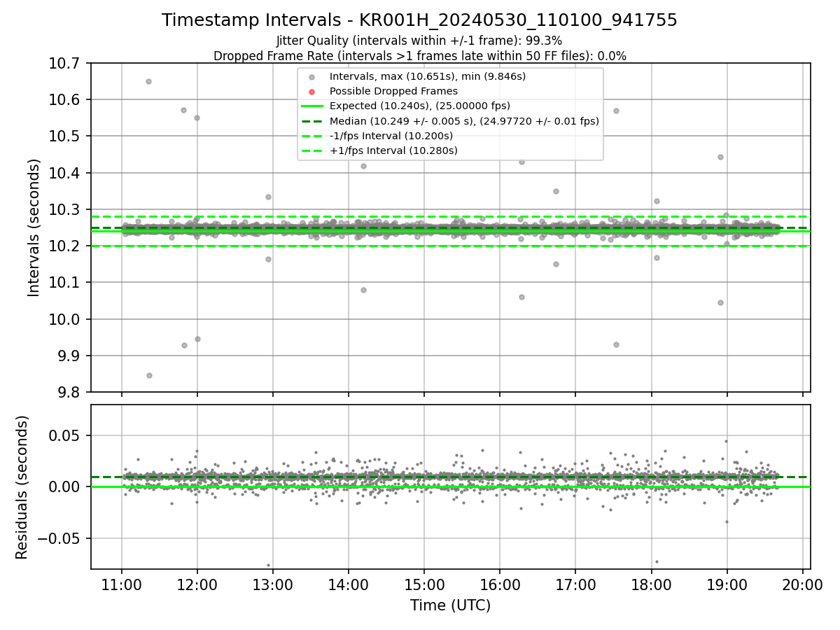Click the gray Intervals legend marker
This screenshot has height=630, width=840.
tap(312, 77)
